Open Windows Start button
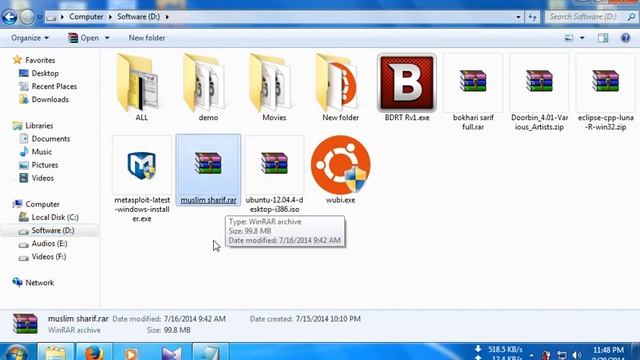Image resolution: width=640 pixels, height=360 pixels. (x=16, y=353)
